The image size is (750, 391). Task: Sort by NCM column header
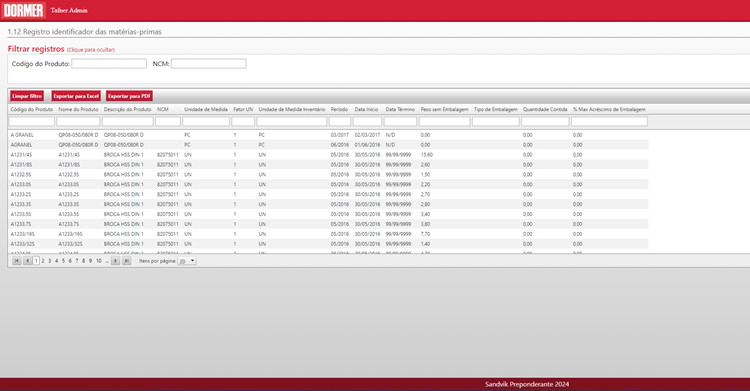(x=163, y=110)
